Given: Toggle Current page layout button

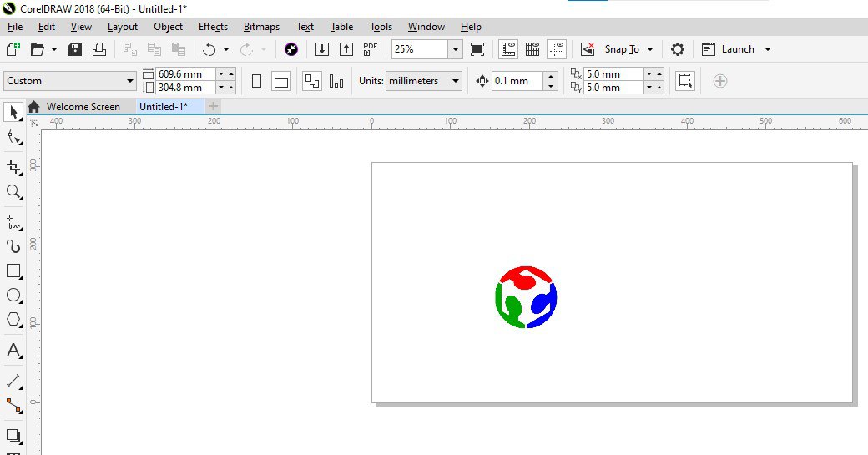Looking at the screenshot, I should tap(336, 81).
